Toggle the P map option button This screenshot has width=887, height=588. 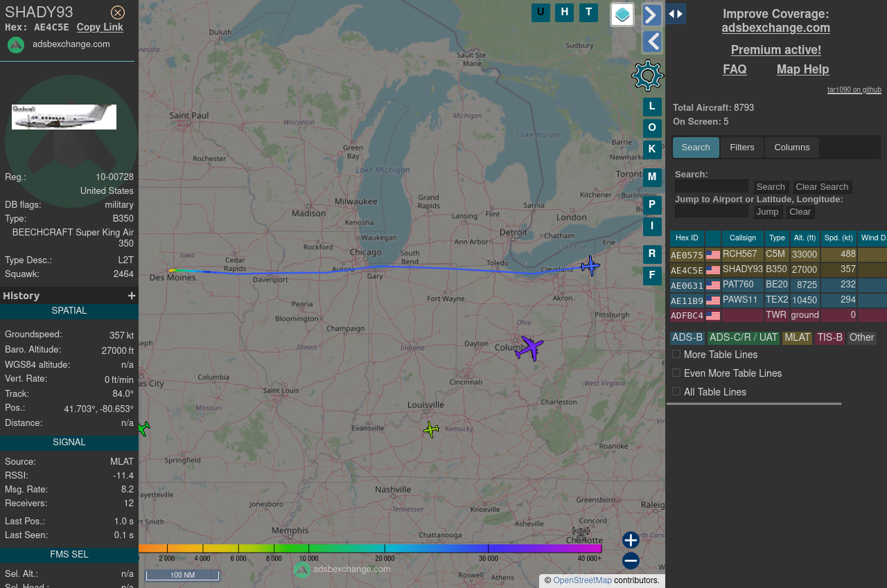coord(652,206)
